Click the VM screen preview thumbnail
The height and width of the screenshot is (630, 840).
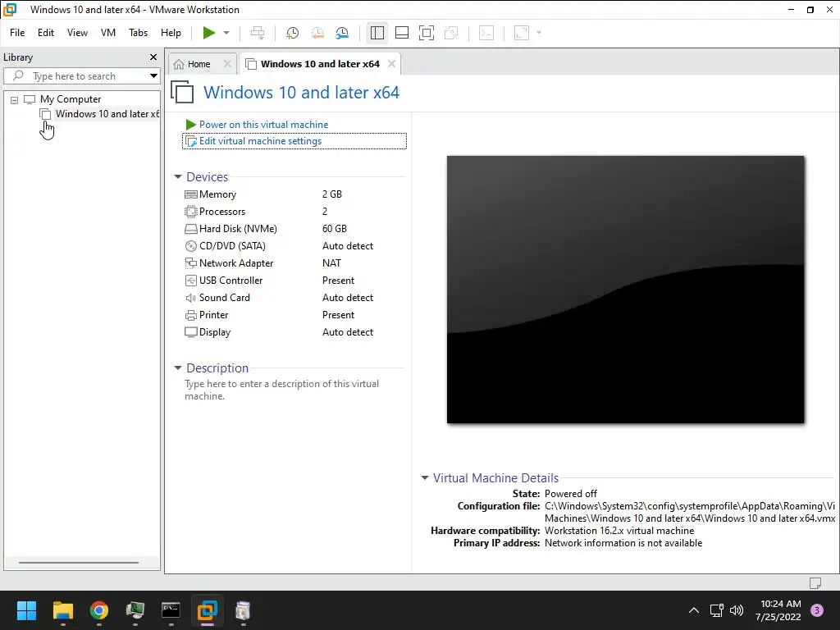[626, 290]
